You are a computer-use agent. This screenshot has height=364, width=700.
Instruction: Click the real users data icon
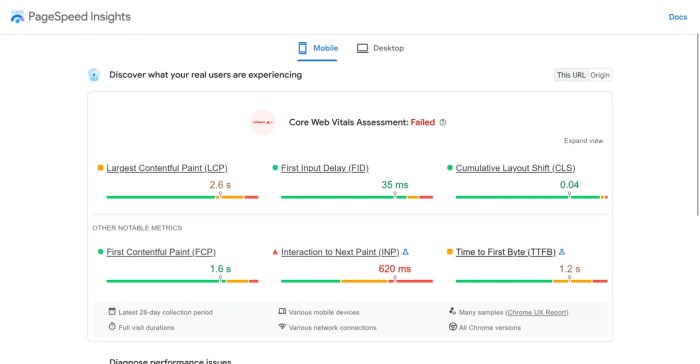94,75
